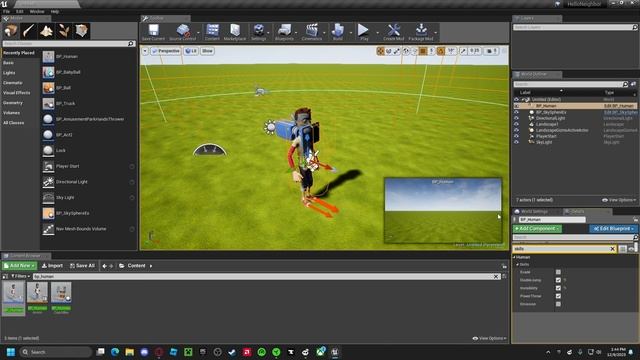Image resolution: width=640 pixels, height=360 pixels.
Task: Open Source Control from the toolbar
Action: pos(182,32)
